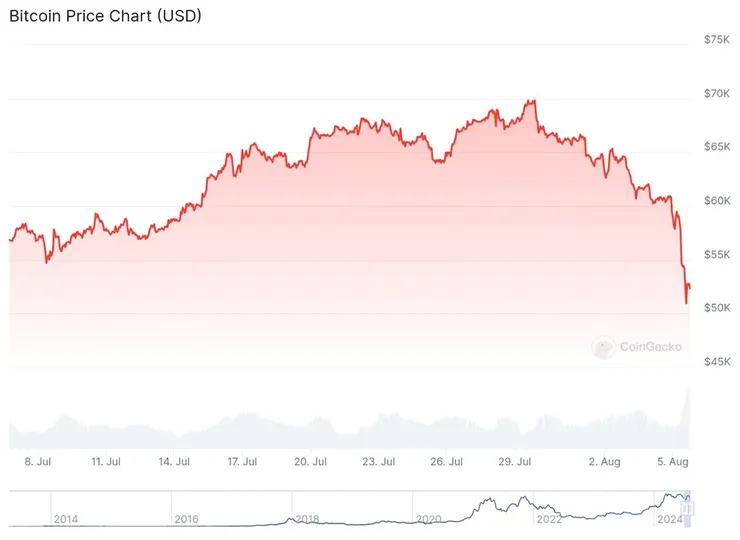
Task: Click the 2024 label in the navigator
Action: pyautogui.click(x=668, y=520)
